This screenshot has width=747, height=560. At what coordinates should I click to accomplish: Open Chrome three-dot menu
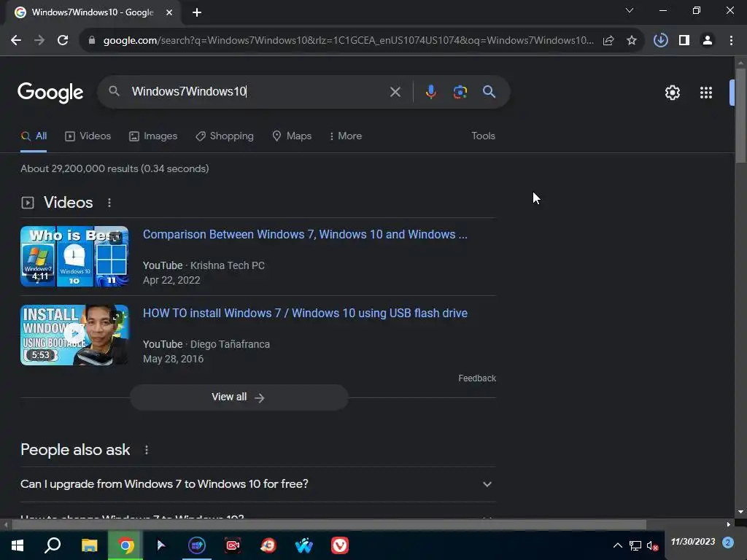731,41
